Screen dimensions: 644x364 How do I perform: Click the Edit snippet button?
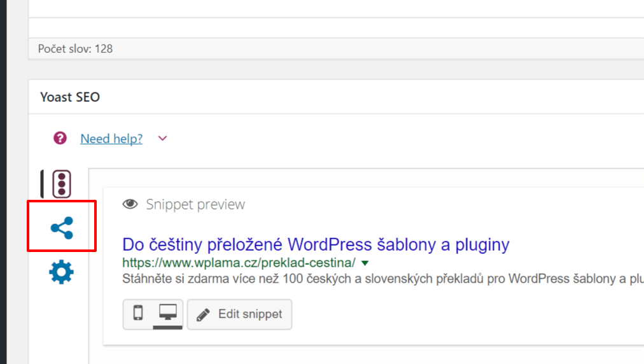pyautogui.click(x=239, y=314)
